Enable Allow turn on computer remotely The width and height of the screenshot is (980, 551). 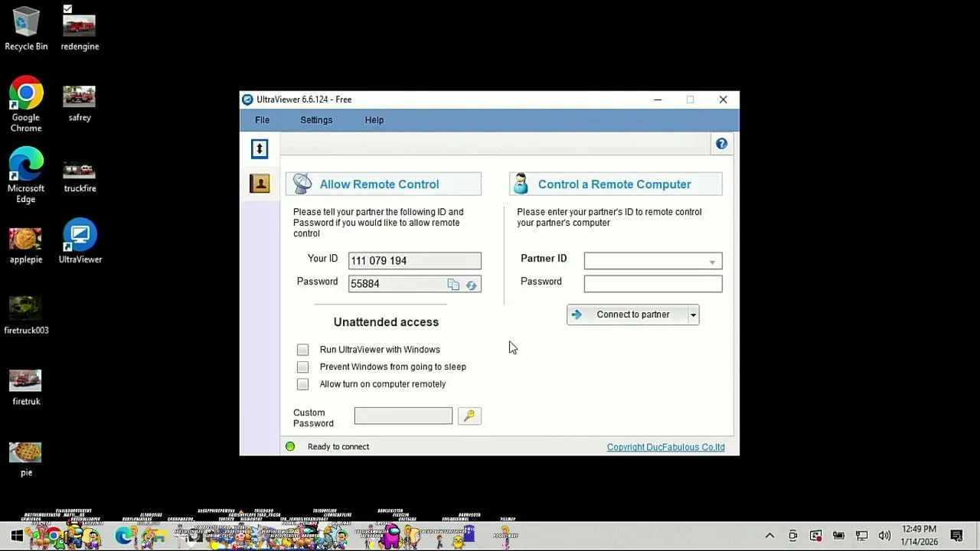303,384
